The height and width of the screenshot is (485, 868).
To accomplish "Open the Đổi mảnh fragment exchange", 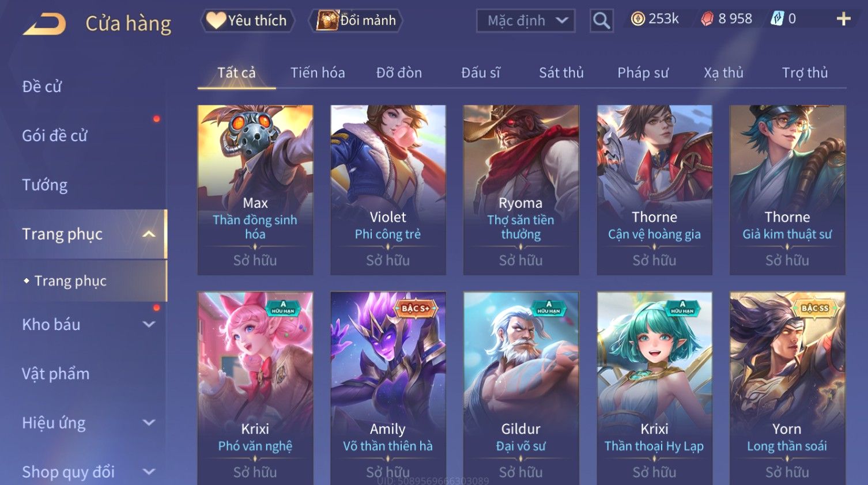I will click(x=356, y=21).
